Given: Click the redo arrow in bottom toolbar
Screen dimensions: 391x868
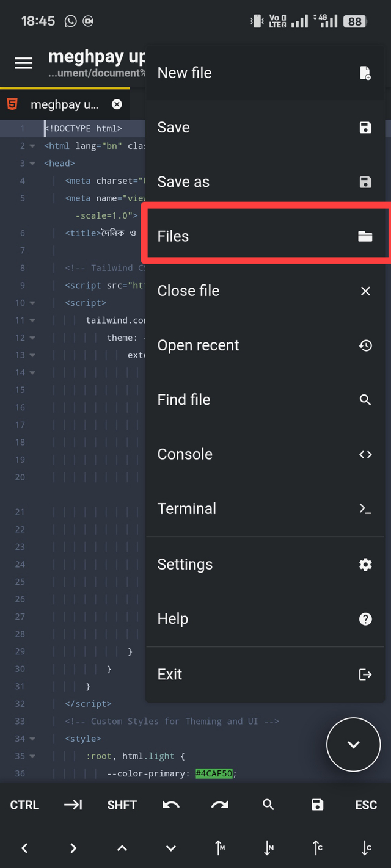Looking at the screenshot, I should [x=219, y=805].
